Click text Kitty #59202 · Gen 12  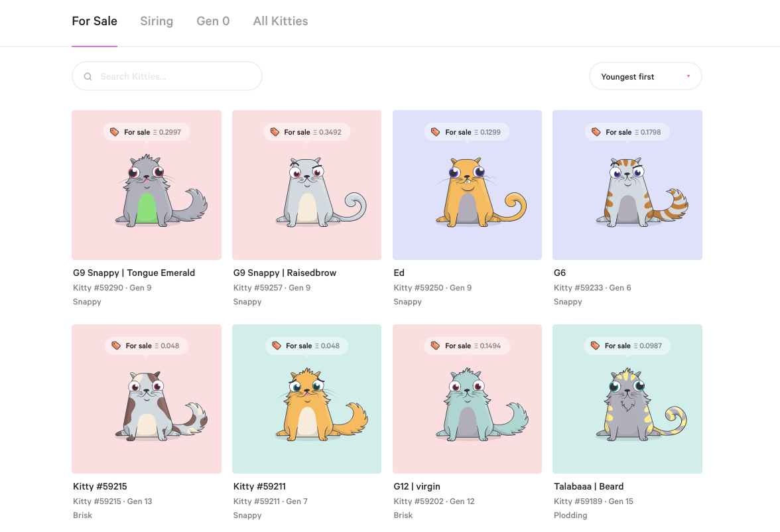434,501
